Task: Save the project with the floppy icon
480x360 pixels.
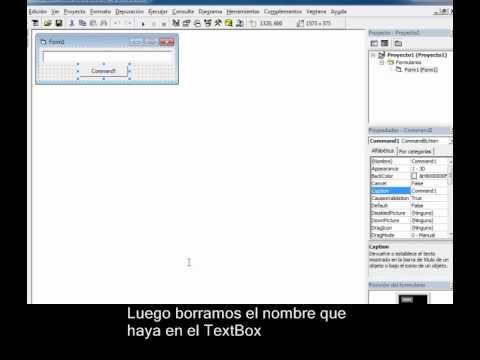Action: 59,23
